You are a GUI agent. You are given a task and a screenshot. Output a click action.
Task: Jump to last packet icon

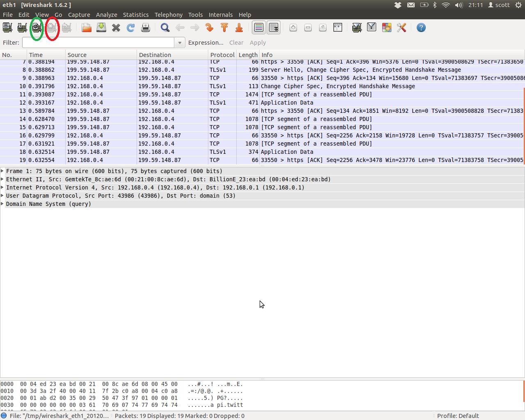[x=239, y=27]
